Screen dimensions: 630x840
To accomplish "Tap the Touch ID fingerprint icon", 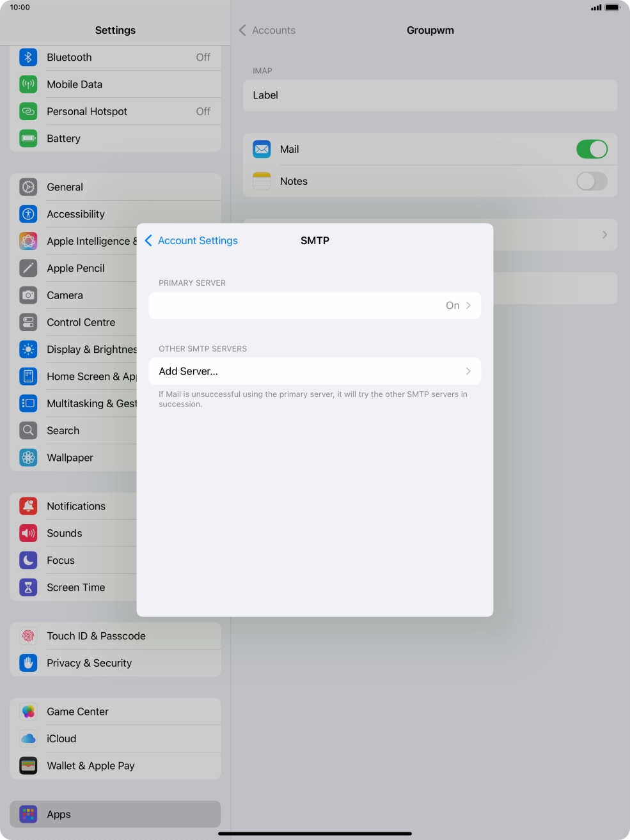I will pyautogui.click(x=28, y=636).
